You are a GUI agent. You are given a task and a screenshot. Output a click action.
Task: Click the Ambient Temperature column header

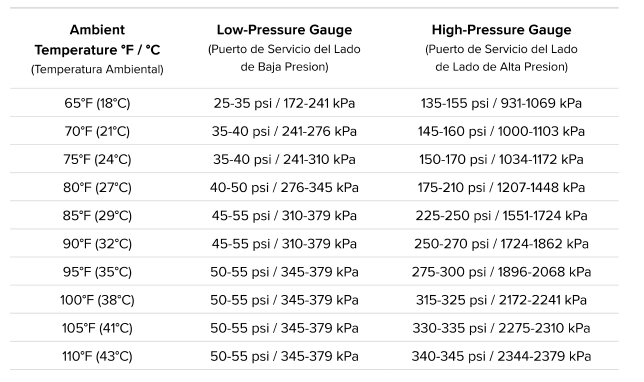point(97,49)
